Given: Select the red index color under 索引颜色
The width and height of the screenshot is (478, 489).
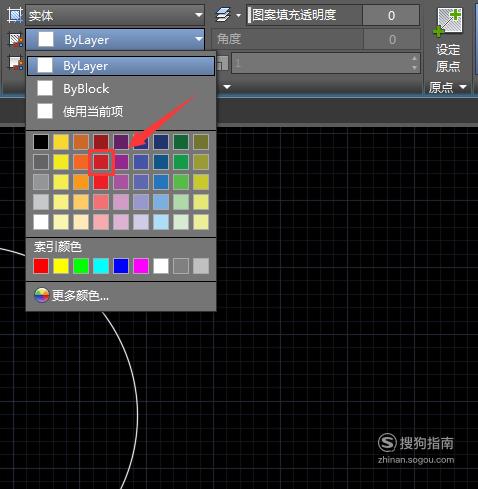Looking at the screenshot, I should tap(41, 266).
